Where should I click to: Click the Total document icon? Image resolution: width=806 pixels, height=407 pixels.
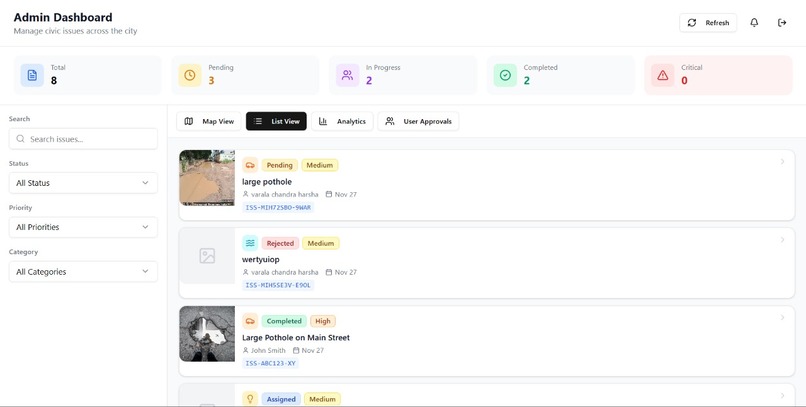tap(32, 75)
